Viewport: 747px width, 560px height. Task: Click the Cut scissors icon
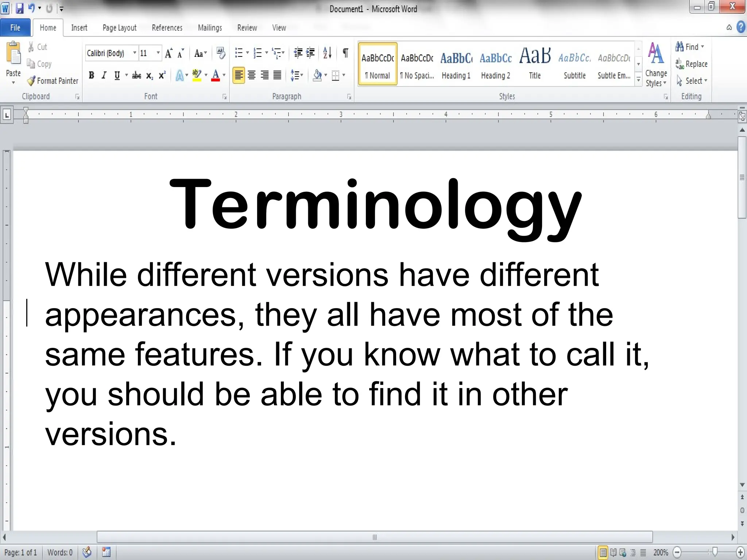[31, 47]
